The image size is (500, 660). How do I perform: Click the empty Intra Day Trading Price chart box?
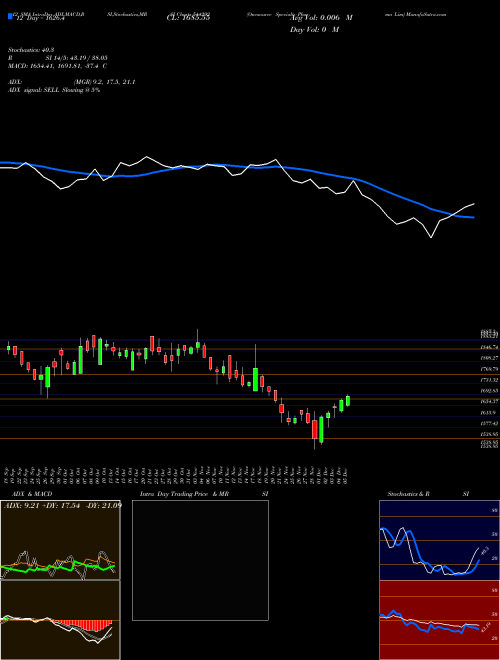point(200,560)
